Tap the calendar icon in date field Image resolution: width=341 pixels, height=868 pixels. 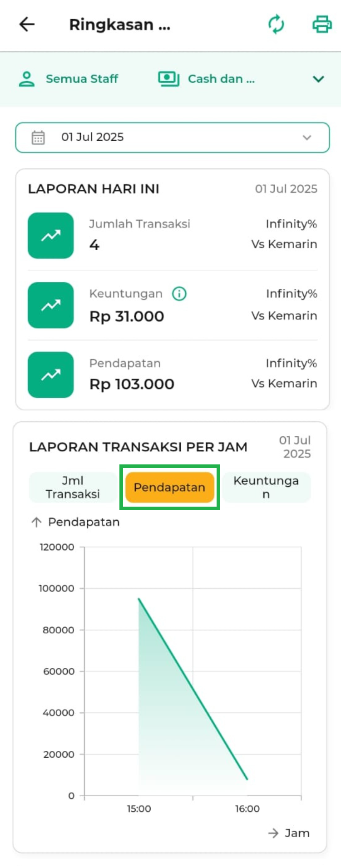click(x=38, y=138)
